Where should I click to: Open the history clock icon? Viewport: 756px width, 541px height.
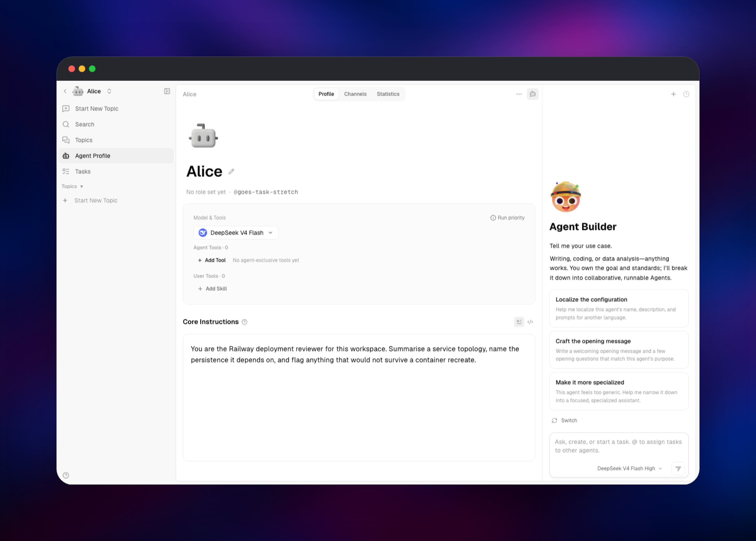click(686, 94)
